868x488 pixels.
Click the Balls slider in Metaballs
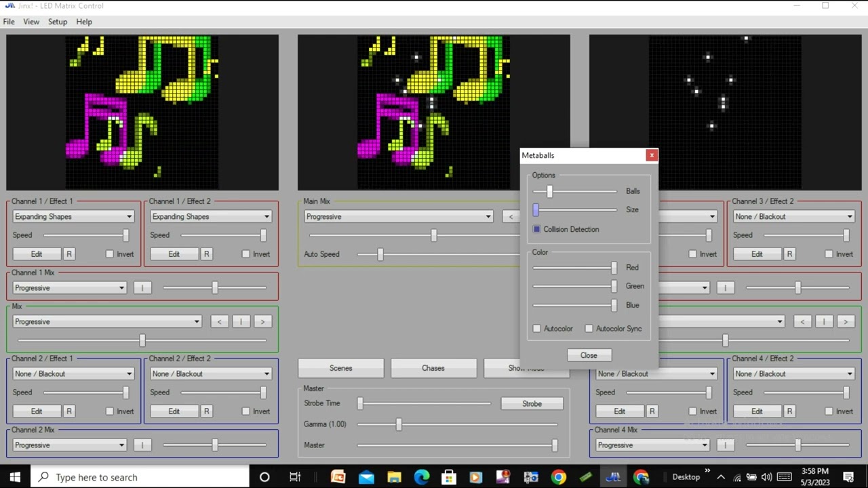(575, 192)
